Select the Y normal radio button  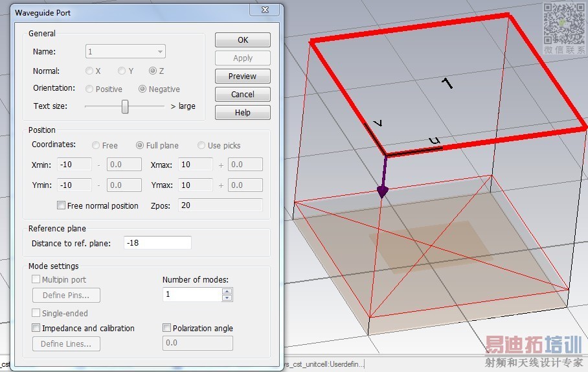pyautogui.click(x=122, y=71)
